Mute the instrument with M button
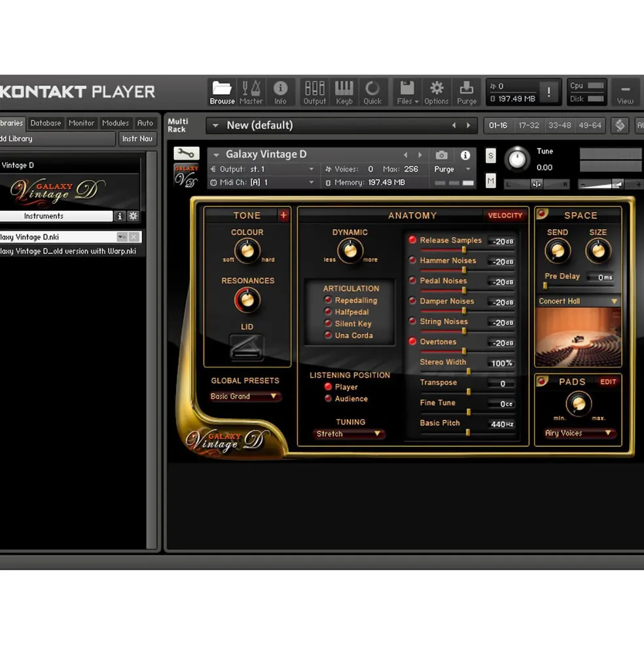The width and height of the screenshot is (644, 645). point(491,181)
